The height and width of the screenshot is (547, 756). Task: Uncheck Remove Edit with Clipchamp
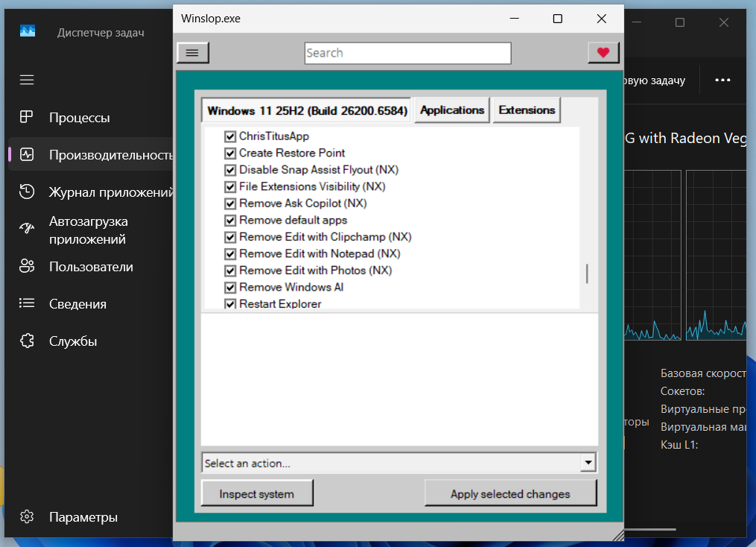click(230, 237)
